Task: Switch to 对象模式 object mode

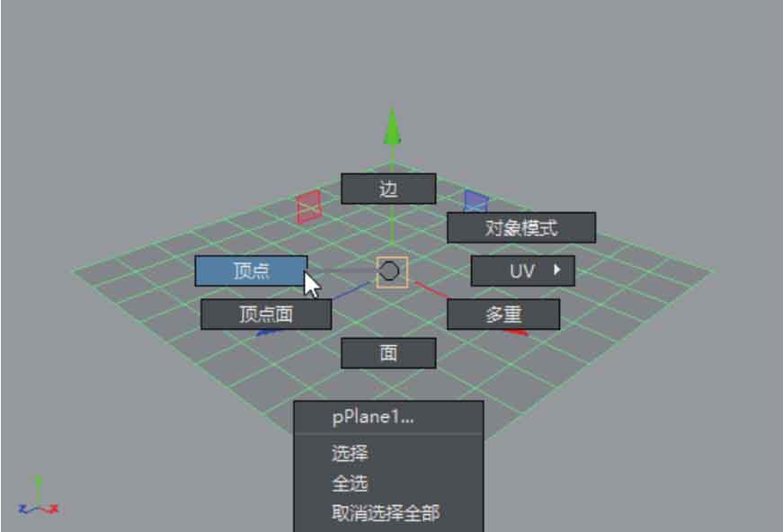Action: coord(521,227)
